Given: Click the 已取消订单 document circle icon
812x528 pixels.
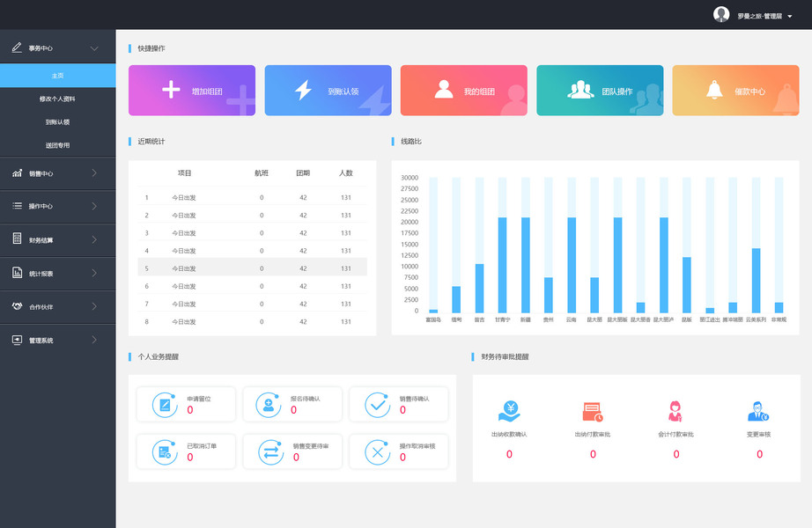Looking at the screenshot, I should [x=166, y=452].
